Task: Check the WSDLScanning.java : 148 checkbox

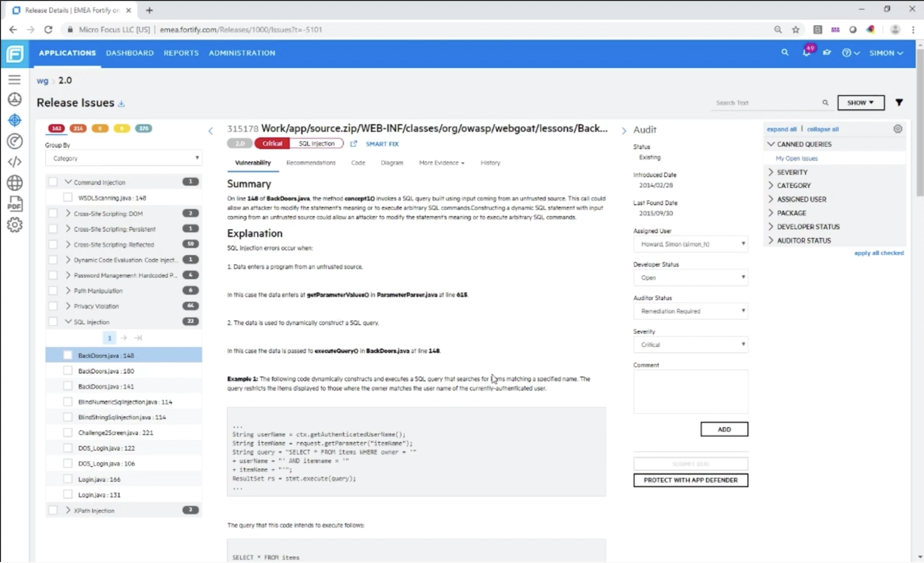Action: tap(68, 198)
